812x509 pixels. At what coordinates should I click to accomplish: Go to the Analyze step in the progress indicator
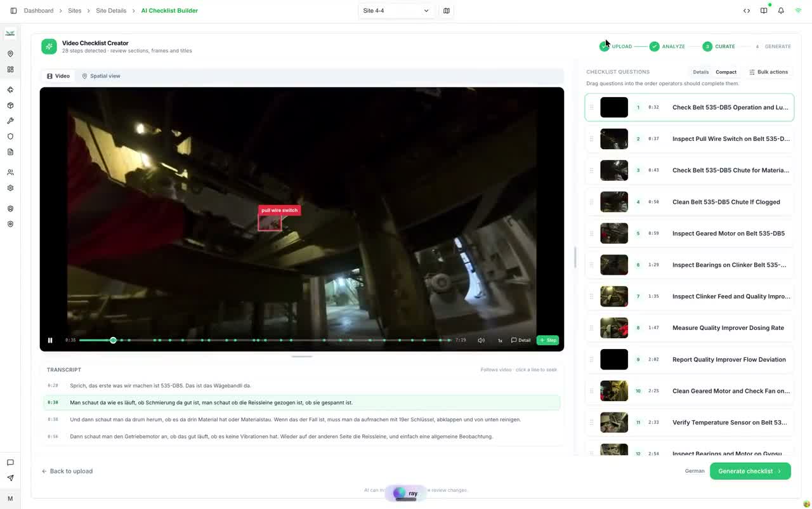pos(667,46)
